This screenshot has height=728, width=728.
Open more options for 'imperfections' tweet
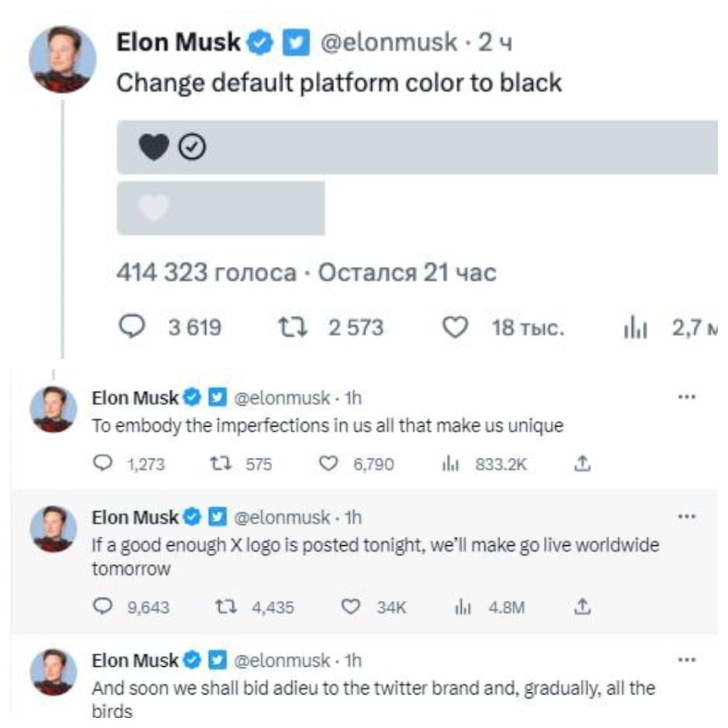click(x=686, y=397)
